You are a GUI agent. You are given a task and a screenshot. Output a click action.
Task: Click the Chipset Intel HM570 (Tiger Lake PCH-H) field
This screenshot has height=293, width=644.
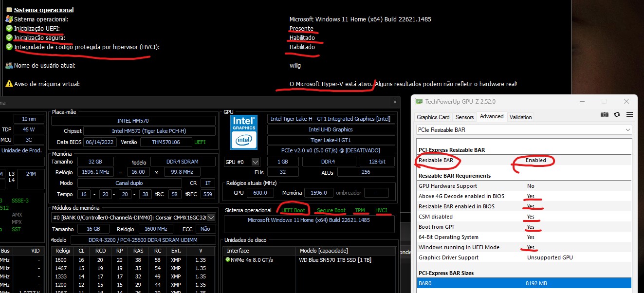tap(149, 131)
